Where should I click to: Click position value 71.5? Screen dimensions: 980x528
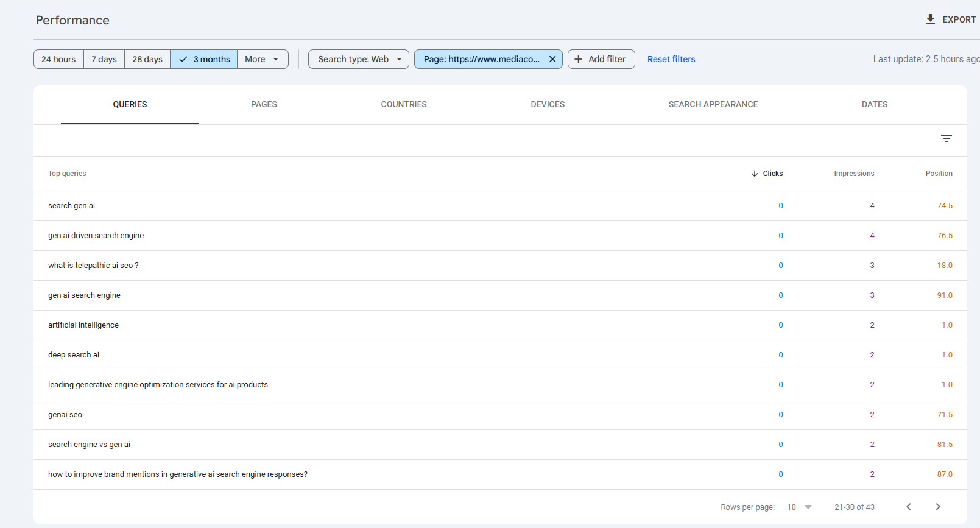[x=945, y=415]
